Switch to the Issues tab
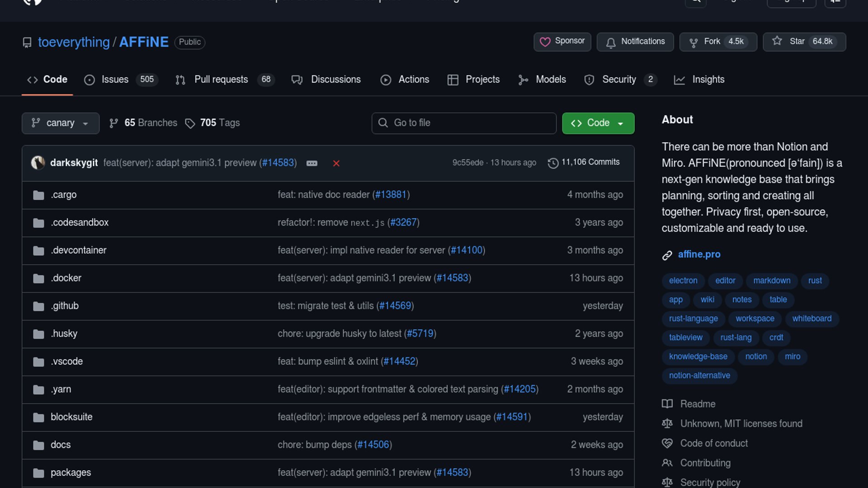Screen dimensions: 868x488 click(115, 80)
